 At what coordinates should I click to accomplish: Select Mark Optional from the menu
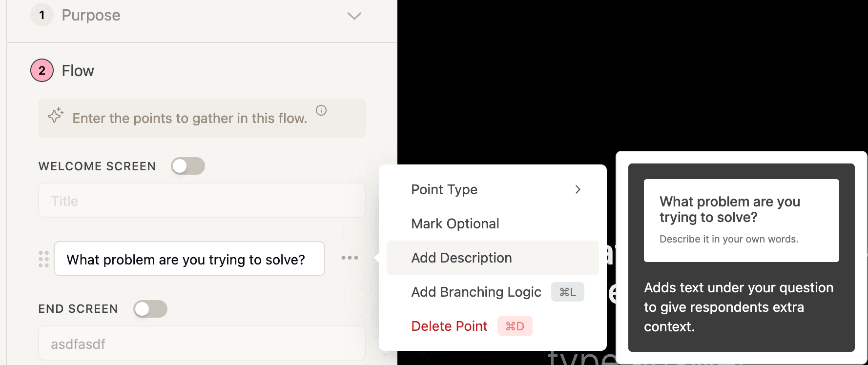click(x=455, y=223)
